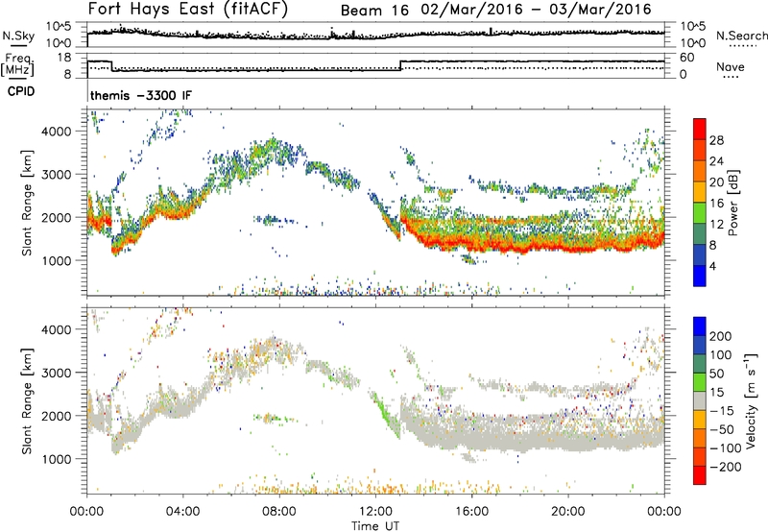Click the left-hand '10^5' N.Sky axis value
Image resolution: width=768 pixels, height=532 pixels.
click(x=59, y=27)
